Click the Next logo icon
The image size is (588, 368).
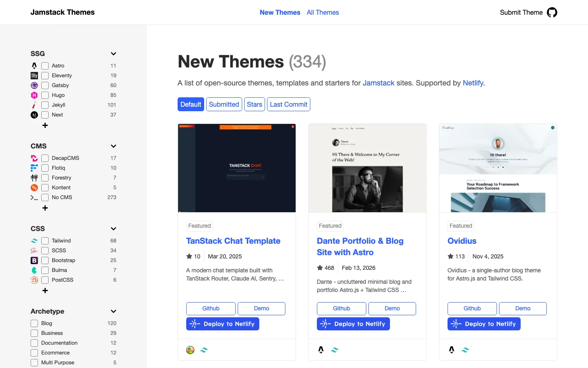[34, 114]
